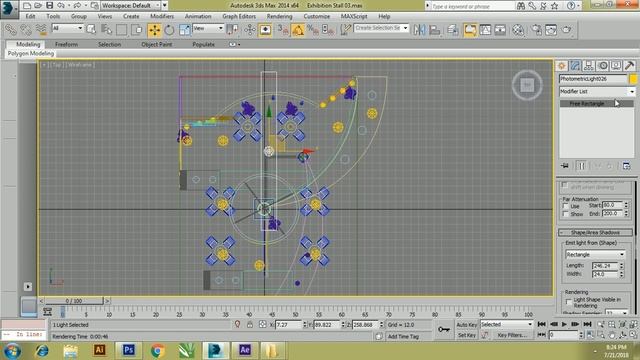This screenshot has height=360, width=640.
Task: Open the reference coordinate View dropdown
Action: 208,28
